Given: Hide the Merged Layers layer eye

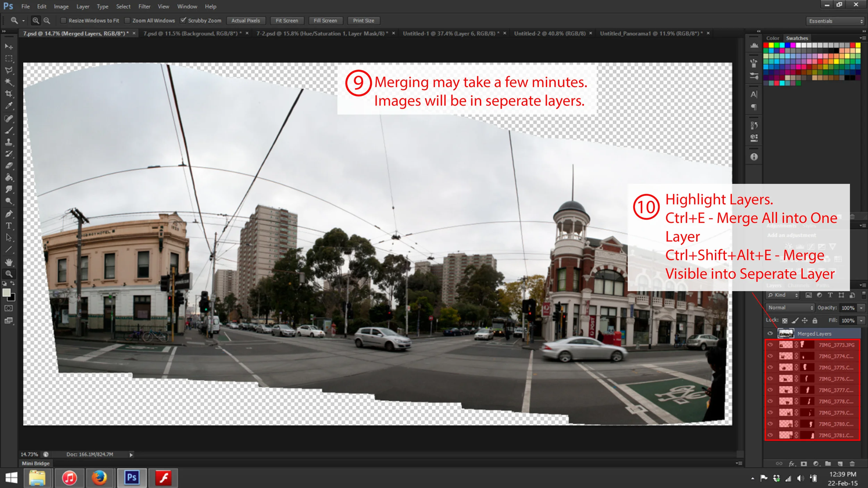Looking at the screenshot, I should click(770, 333).
